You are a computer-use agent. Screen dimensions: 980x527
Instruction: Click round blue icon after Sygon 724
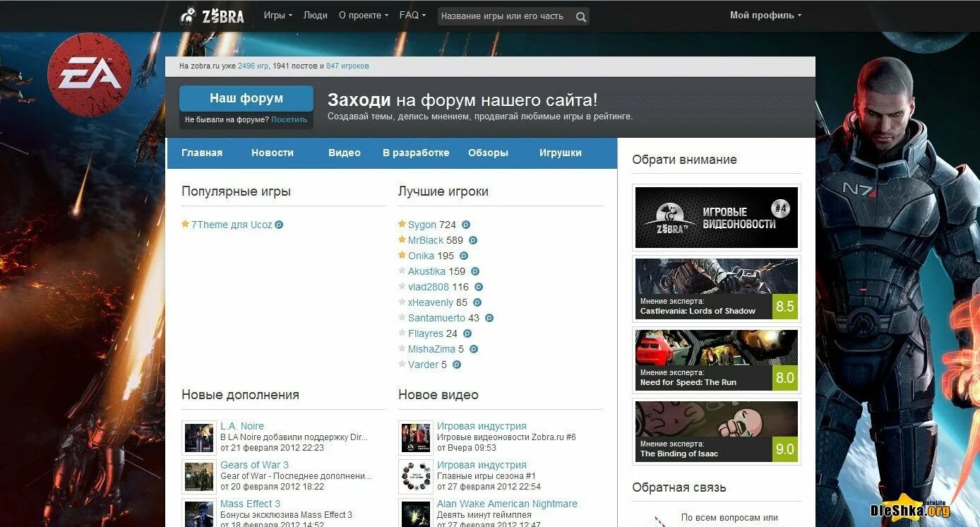tap(466, 225)
